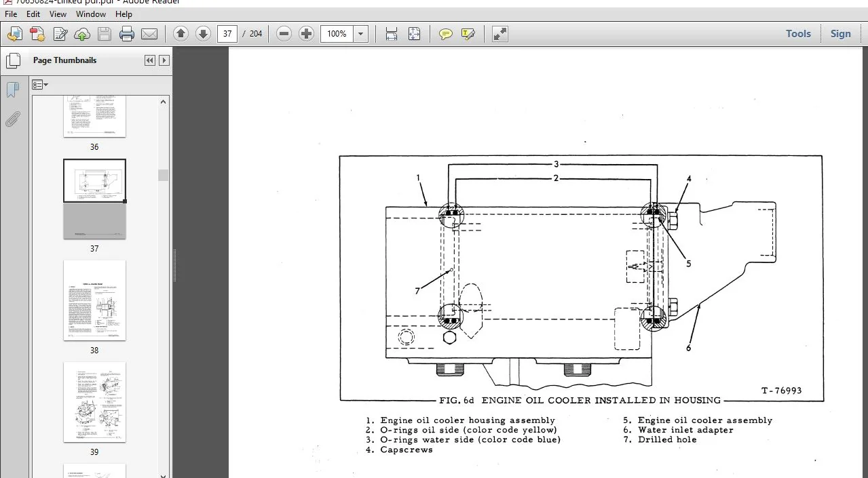868x478 pixels.
Task: Go to previous page arrow button
Action: [x=181, y=34]
